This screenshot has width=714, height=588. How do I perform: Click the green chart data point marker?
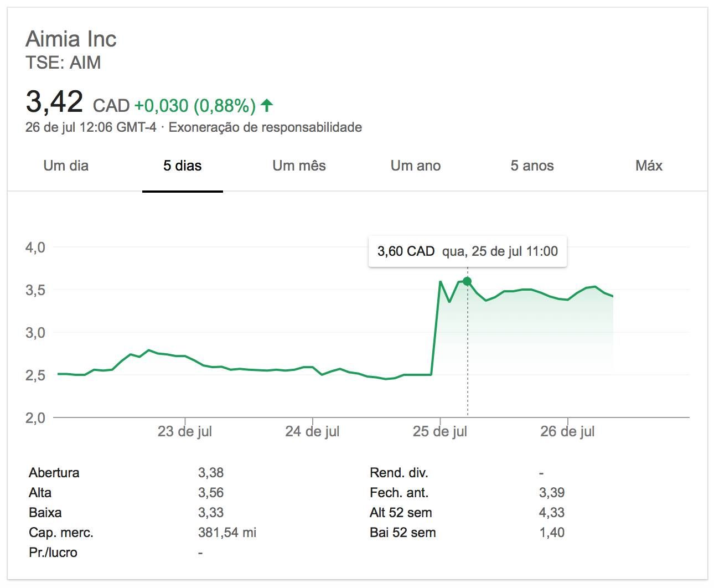coord(467,281)
